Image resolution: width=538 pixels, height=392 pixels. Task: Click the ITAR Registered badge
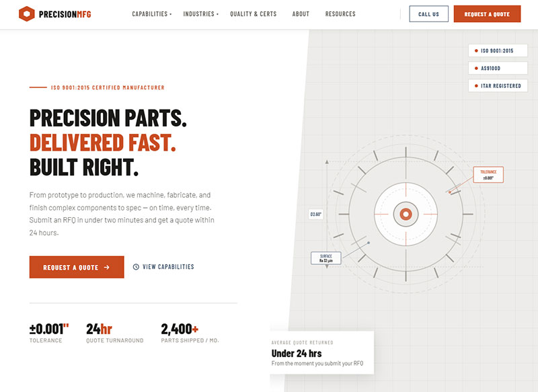(x=497, y=86)
